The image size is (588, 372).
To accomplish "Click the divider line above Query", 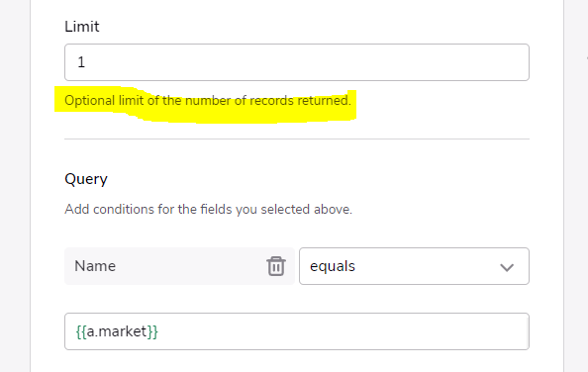I will point(297,139).
